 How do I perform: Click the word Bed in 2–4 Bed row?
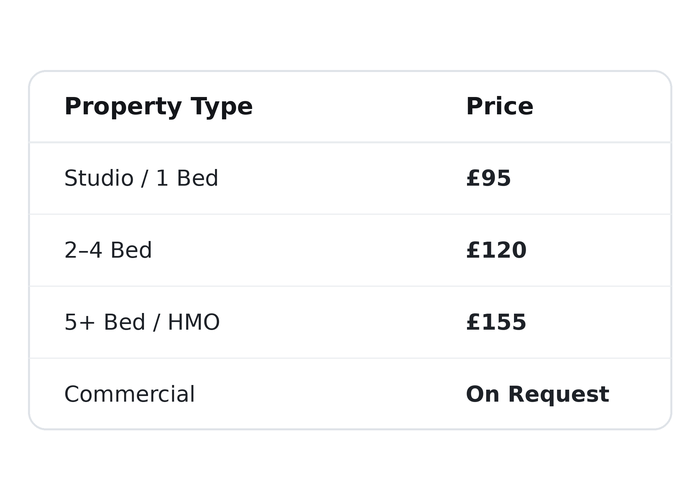(131, 250)
